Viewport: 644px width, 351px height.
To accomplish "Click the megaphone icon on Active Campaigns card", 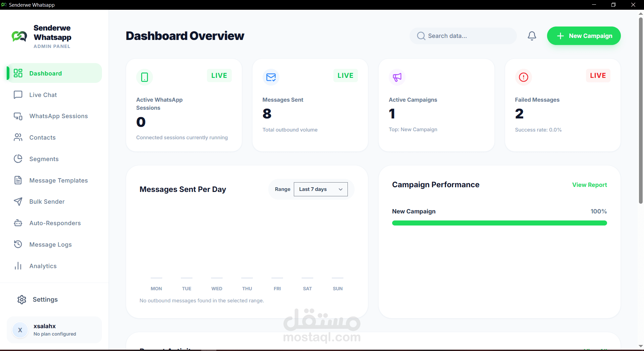I will [x=397, y=77].
